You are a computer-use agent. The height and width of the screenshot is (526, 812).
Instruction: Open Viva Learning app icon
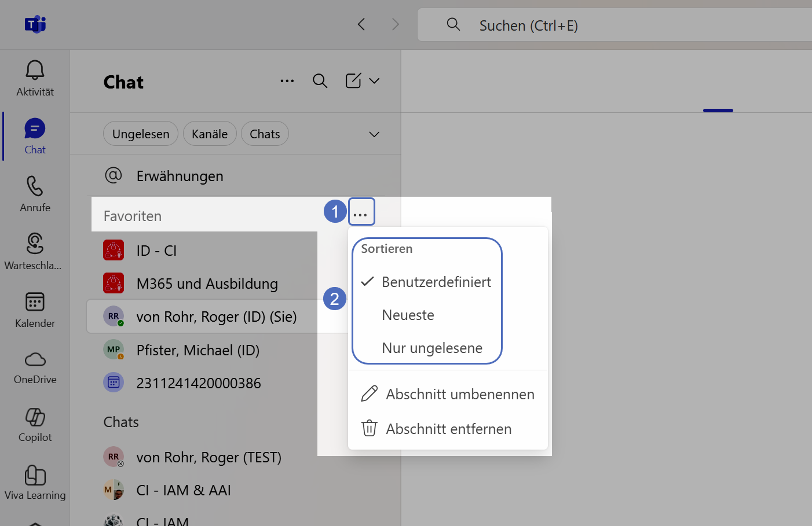click(35, 475)
